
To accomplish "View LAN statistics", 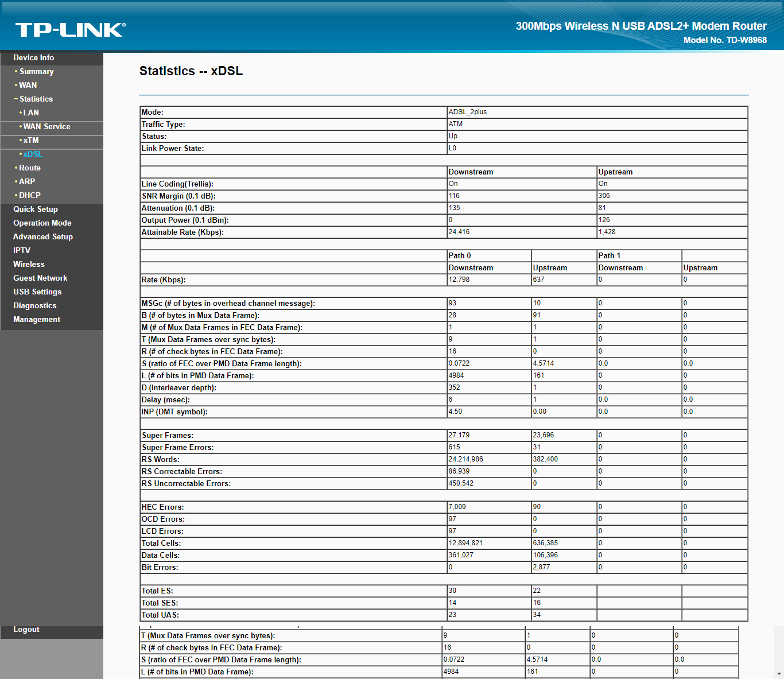I will 31,113.
